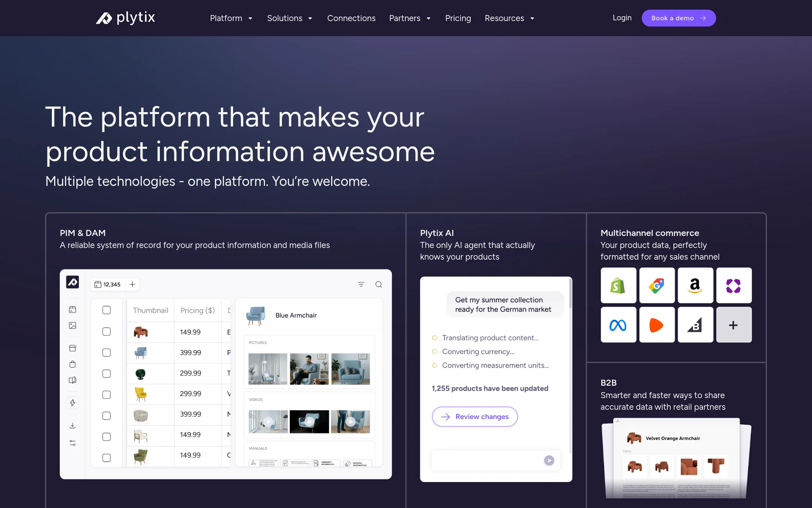The image size is (812, 508).
Task: Open the man reading picture thumbnail
Action: (x=309, y=369)
